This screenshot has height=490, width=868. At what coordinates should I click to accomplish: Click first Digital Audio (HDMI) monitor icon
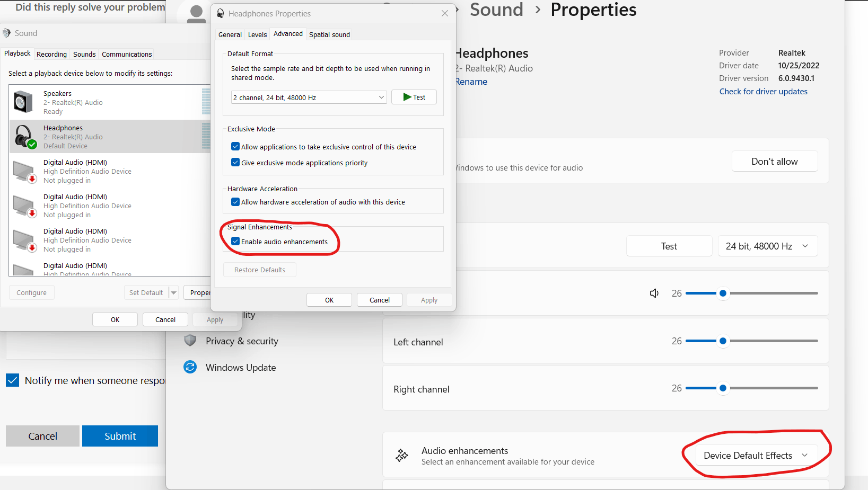point(24,172)
